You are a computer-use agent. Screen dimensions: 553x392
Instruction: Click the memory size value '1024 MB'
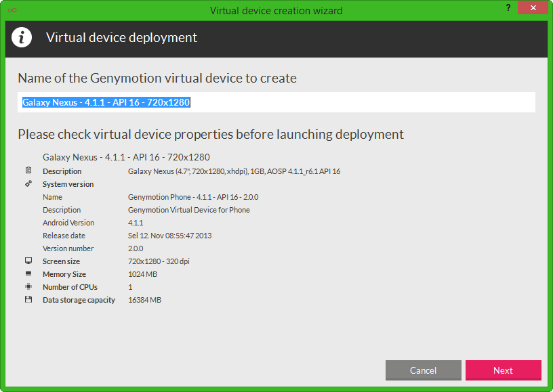click(143, 274)
